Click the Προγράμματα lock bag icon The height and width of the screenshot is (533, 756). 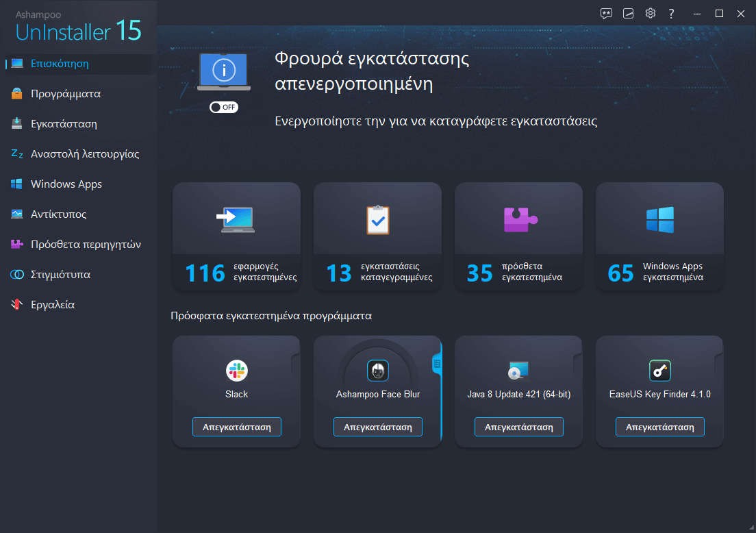[x=17, y=94]
